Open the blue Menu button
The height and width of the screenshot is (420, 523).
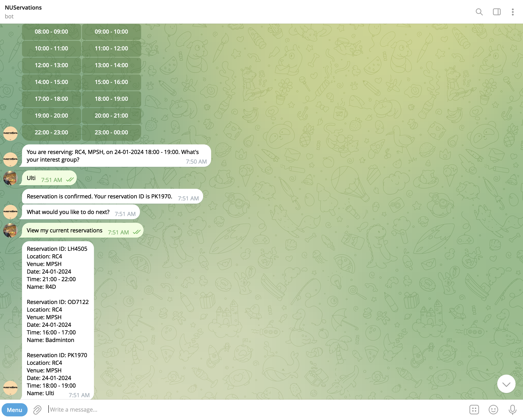coord(15,410)
